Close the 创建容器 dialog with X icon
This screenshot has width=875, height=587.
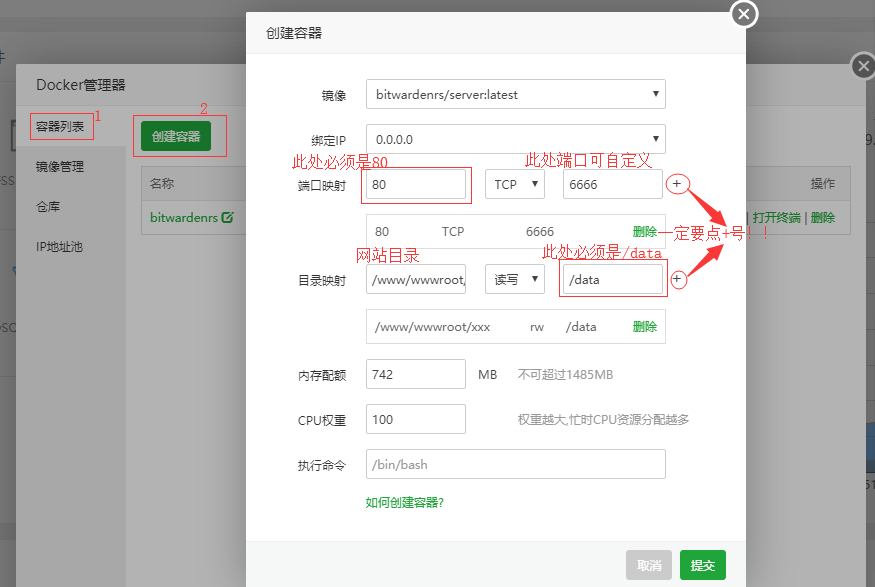(x=744, y=14)
